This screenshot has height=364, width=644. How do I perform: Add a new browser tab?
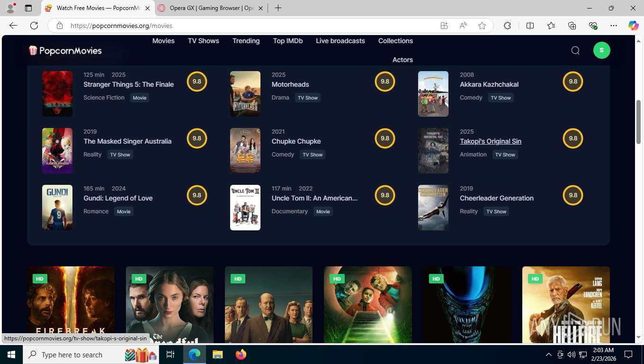tap(278, 8)
